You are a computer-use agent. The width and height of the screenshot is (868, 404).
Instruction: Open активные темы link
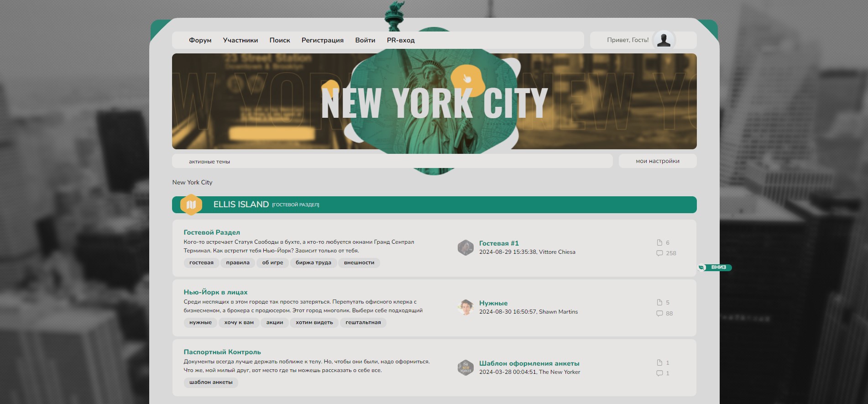coord(209,162)
